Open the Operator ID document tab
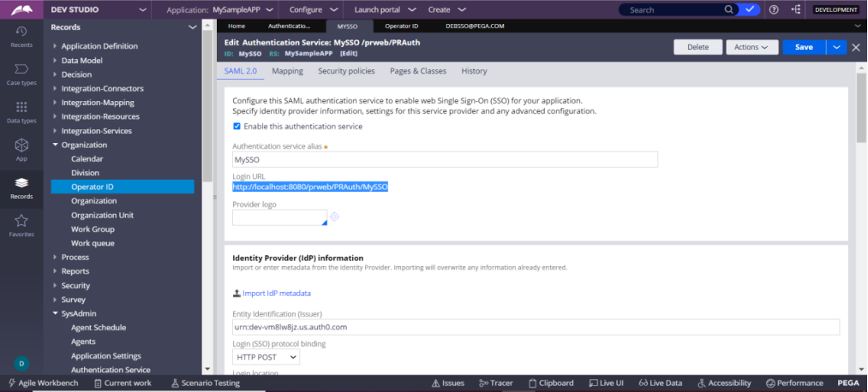This screenshot has width=868, height=392. pos(401,26)
